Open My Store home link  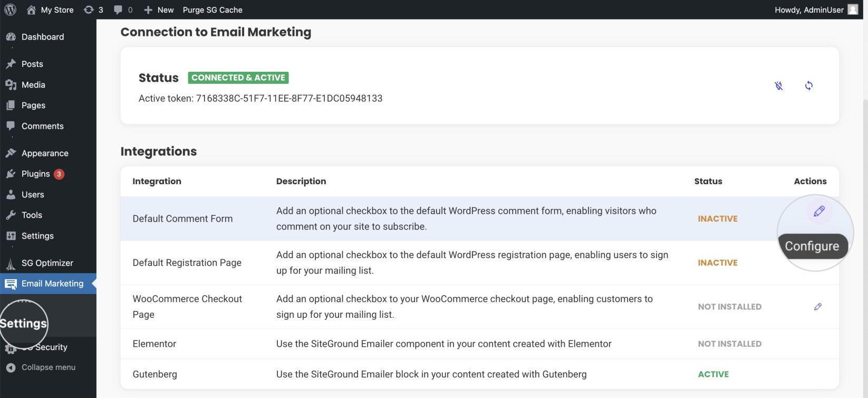[50, 10]
